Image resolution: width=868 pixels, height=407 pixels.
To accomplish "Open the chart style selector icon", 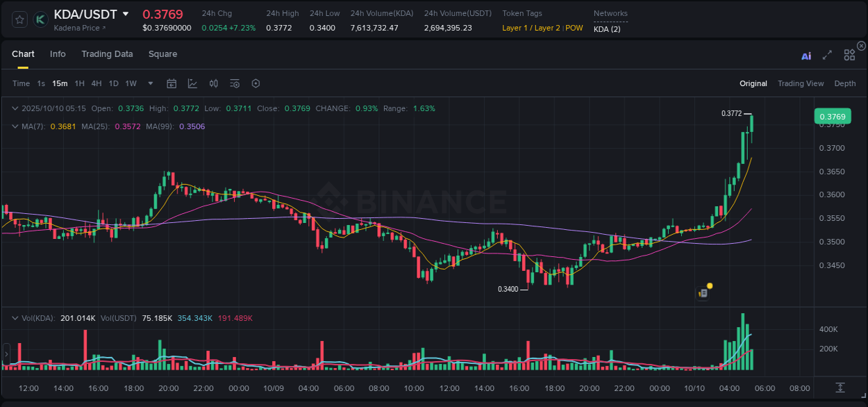I will [x=192, y=83].
